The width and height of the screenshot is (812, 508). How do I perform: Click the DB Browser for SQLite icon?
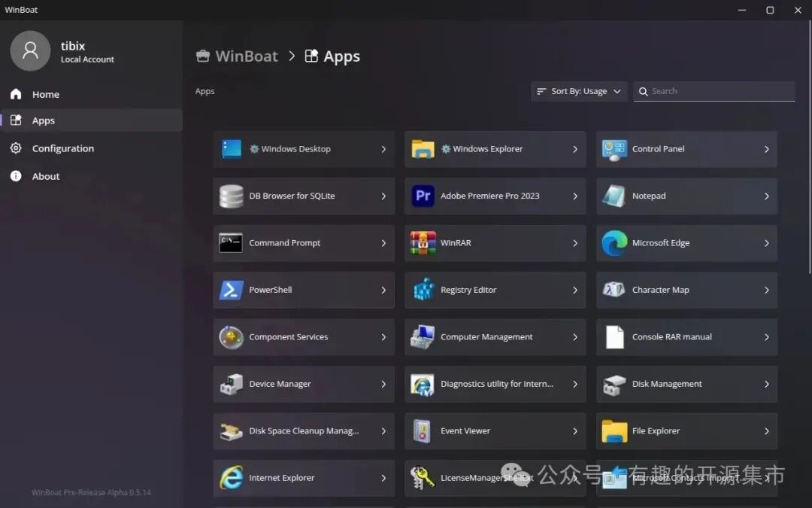[231, 196]
